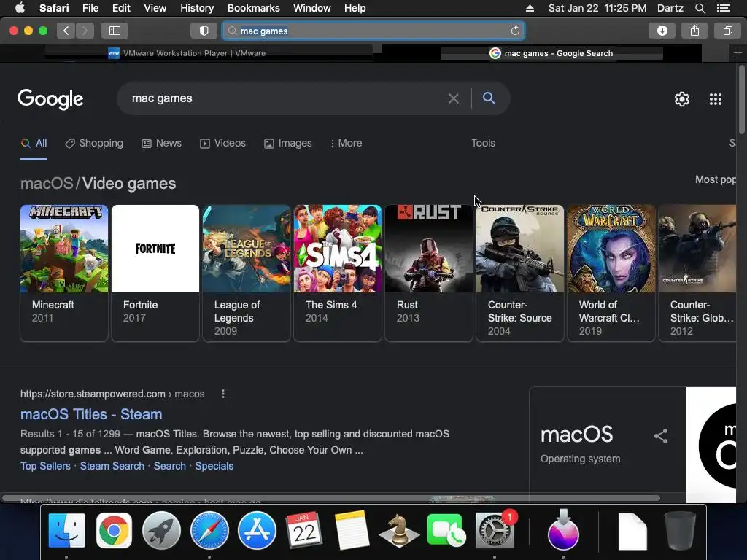This screenshot has height=560, width=747.
Task: Expand the More search filters
Action: pos(346,143)
